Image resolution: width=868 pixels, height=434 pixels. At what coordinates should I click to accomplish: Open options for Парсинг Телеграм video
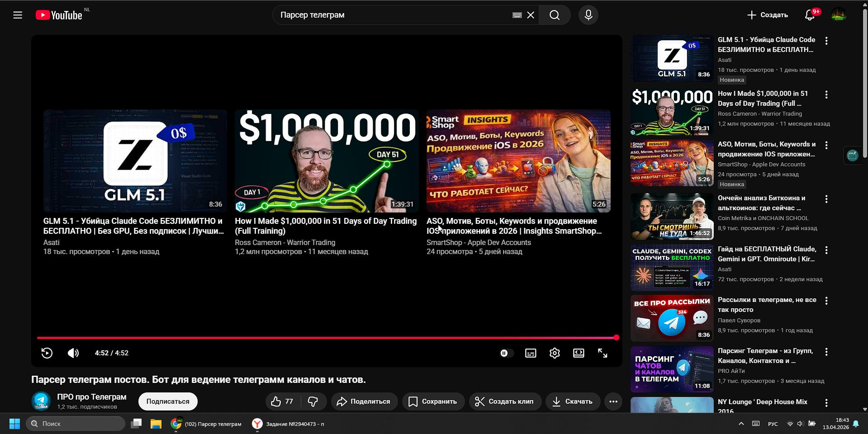[826, 352]
